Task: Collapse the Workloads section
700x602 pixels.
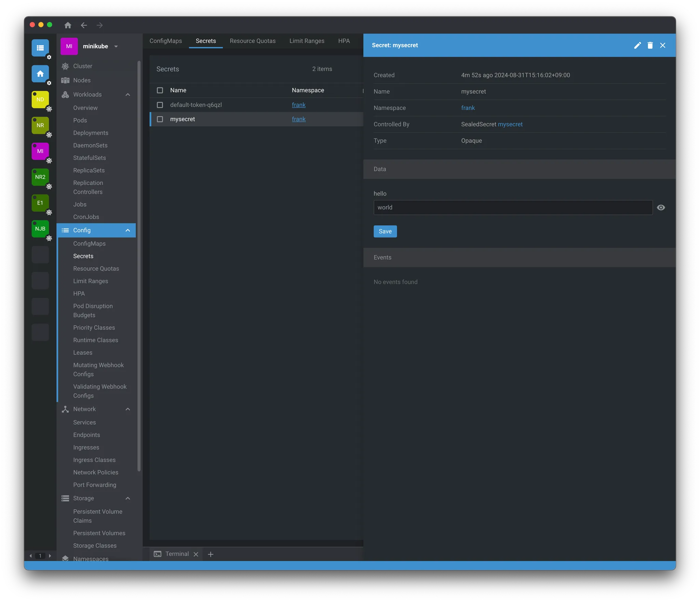Action: [x=128, y=95]
